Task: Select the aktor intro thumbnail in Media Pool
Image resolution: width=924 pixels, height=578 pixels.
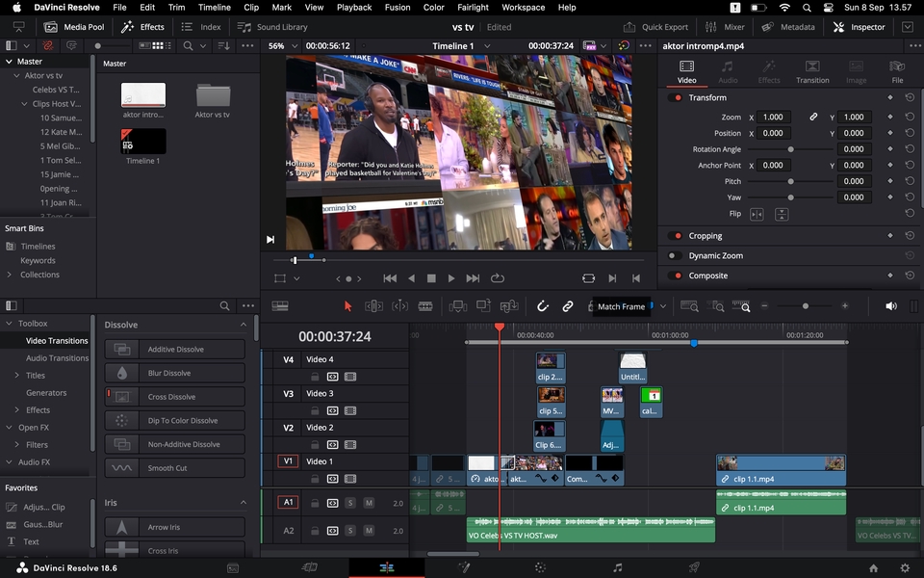Action: click(142, 95)
